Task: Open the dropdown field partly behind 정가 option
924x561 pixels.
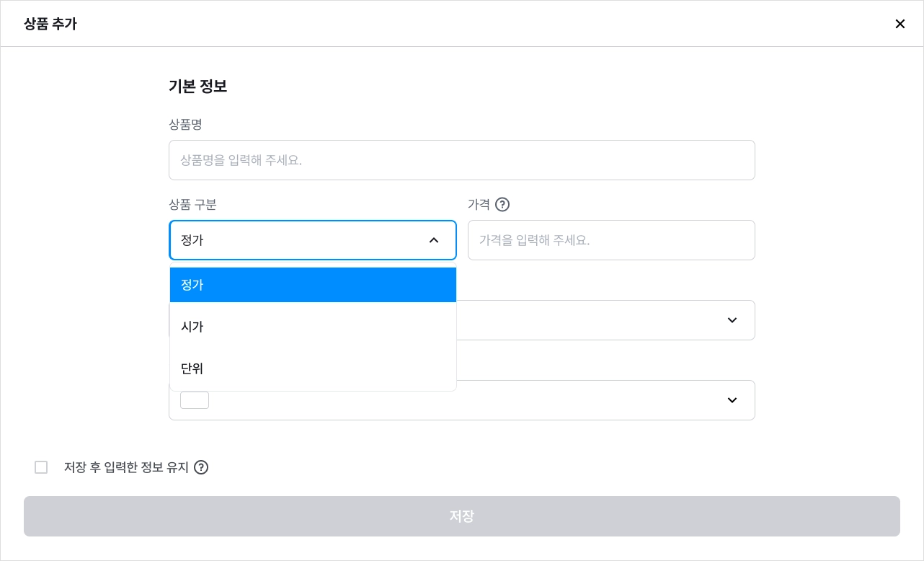Action: pyautogui.click(x=605, y=320)
